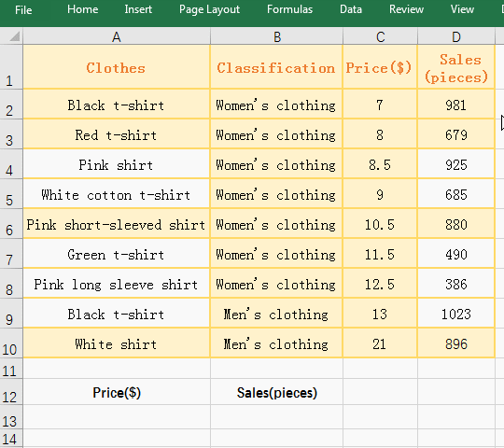Select the White shirt cell
504x448 pixels.
[x=117, y=343]
